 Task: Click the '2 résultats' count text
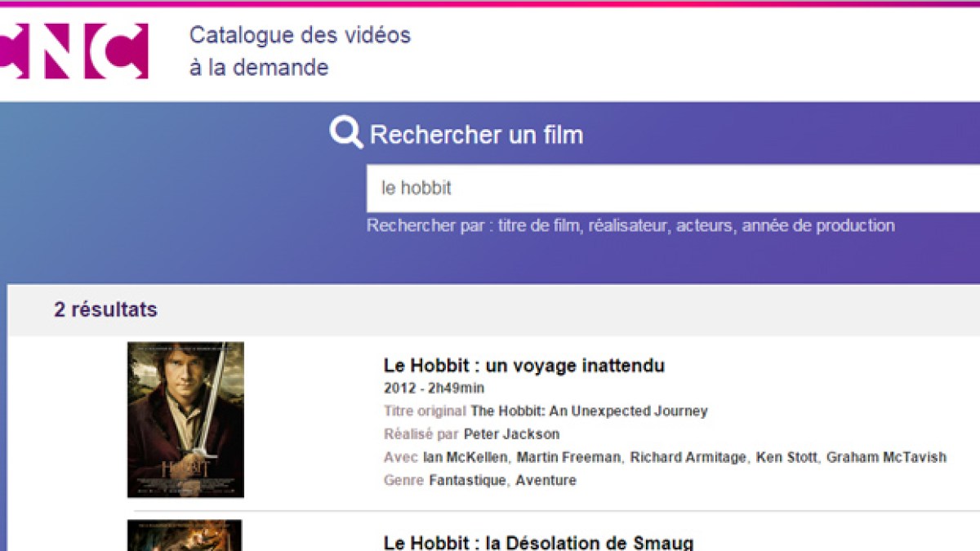(105, 310)
